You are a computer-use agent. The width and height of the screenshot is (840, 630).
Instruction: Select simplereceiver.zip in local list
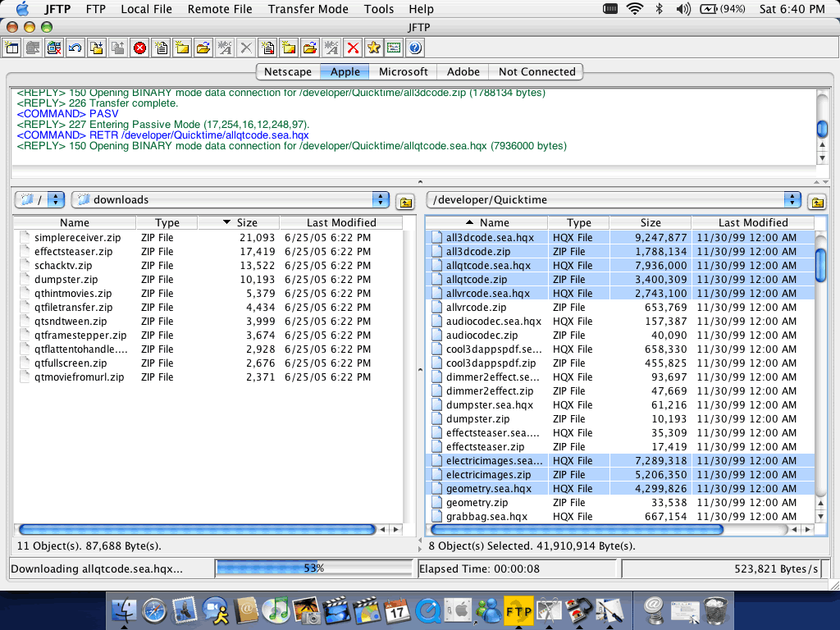(208, 237)
